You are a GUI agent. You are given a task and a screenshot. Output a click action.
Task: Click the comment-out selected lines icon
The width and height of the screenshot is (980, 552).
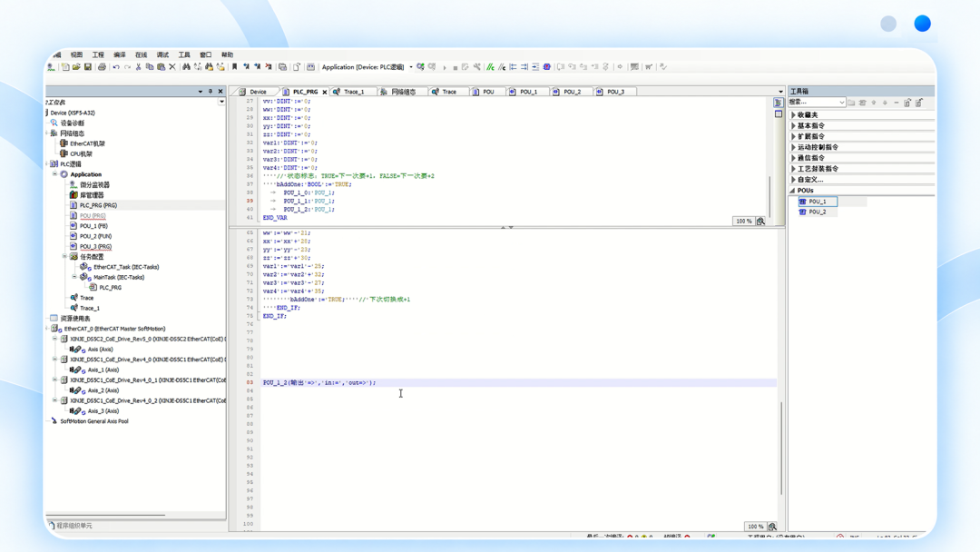pos(491,67)
